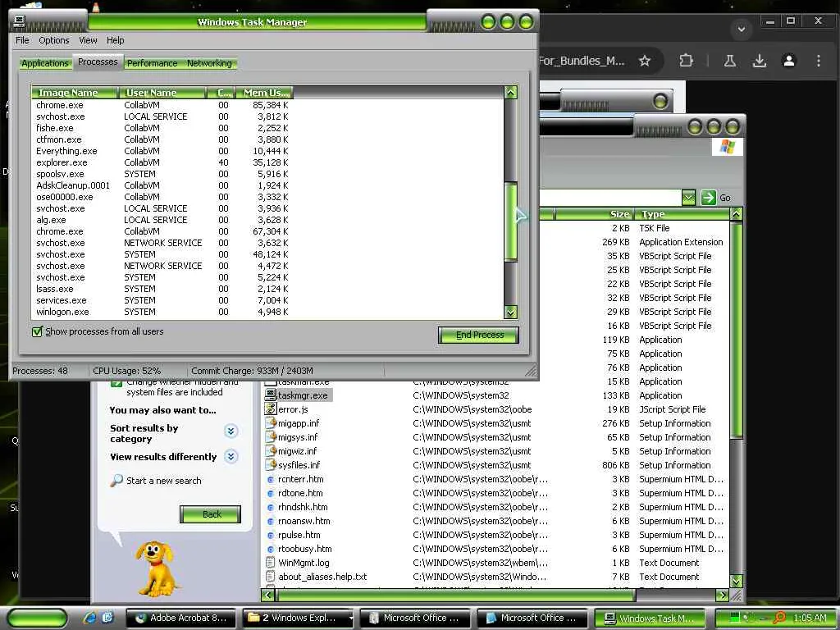This screenshot has width=840, height=630.
Task: Select the migwiz.inf file icon
Action: pos(271,451)
